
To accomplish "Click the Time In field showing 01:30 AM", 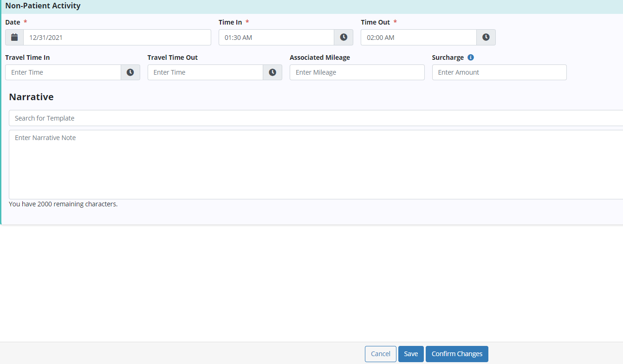I will tap(276, 38).
